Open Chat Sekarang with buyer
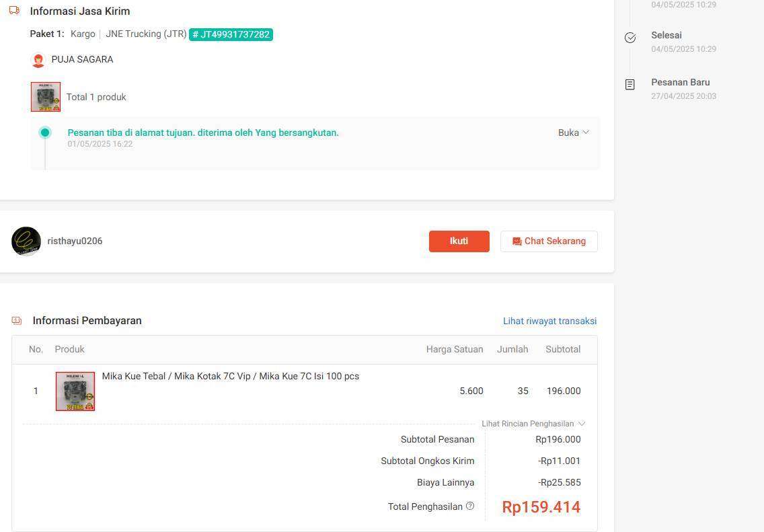The image size is (764, 532). coord(549,241)
